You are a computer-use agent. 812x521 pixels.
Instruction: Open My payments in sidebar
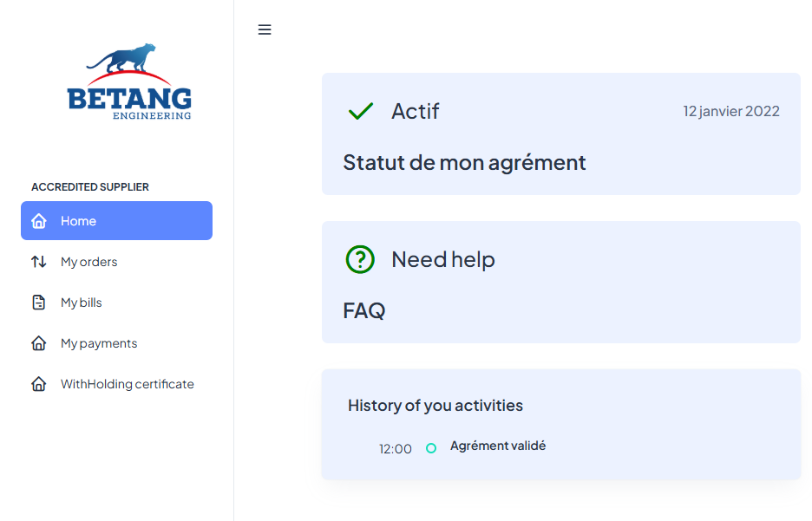tap(99, 343)
